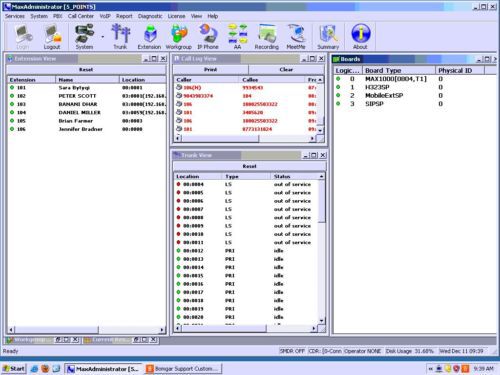Click Show Desktop quick launch icon

click(x=56, y=369)
